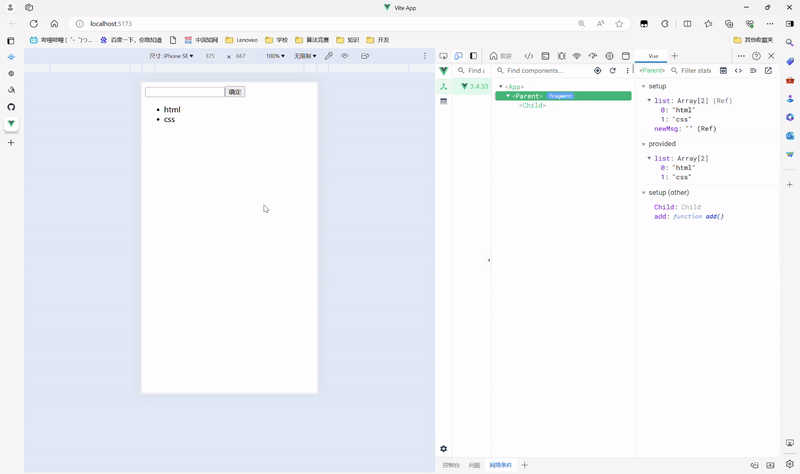
Task: Click the inspect element screen icon
Action: pyautogui.click(x=443, y=56)
